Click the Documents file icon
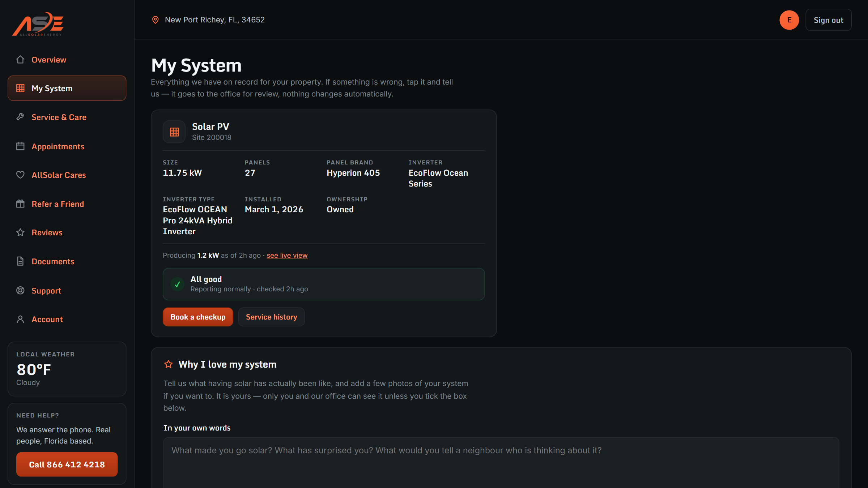Screen dimensions: 868x488 pyautogui.click(x=20, y=261)
